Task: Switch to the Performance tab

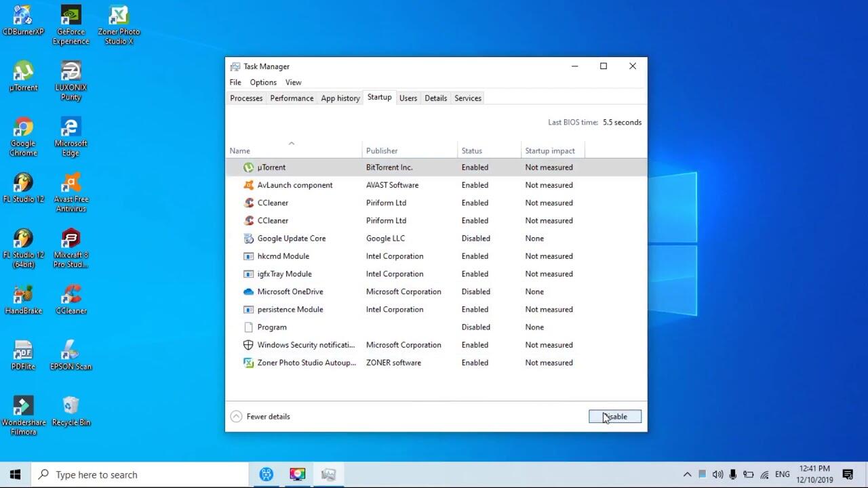Action: (x=292, y=98)
